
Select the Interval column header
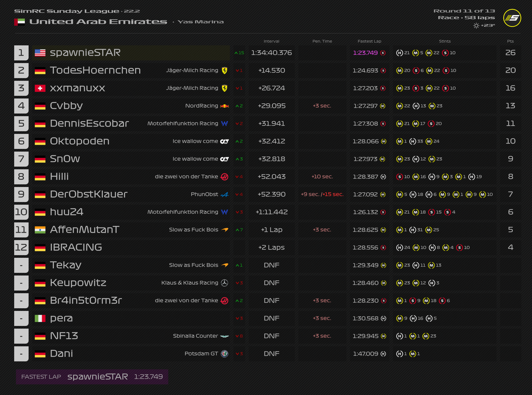271,41
